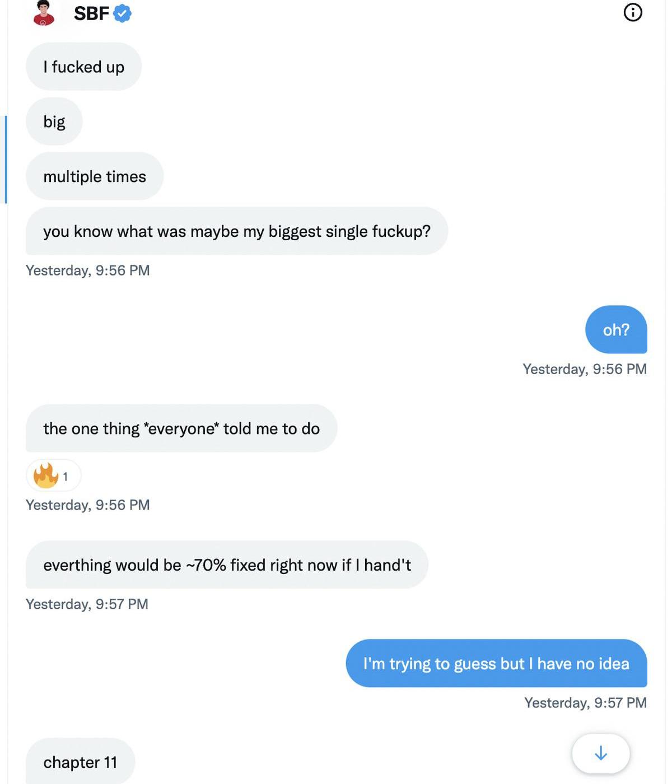Select the sent "oh?" message bubble
This screenshot has height=784, width=672.
[x=616, y=330]
